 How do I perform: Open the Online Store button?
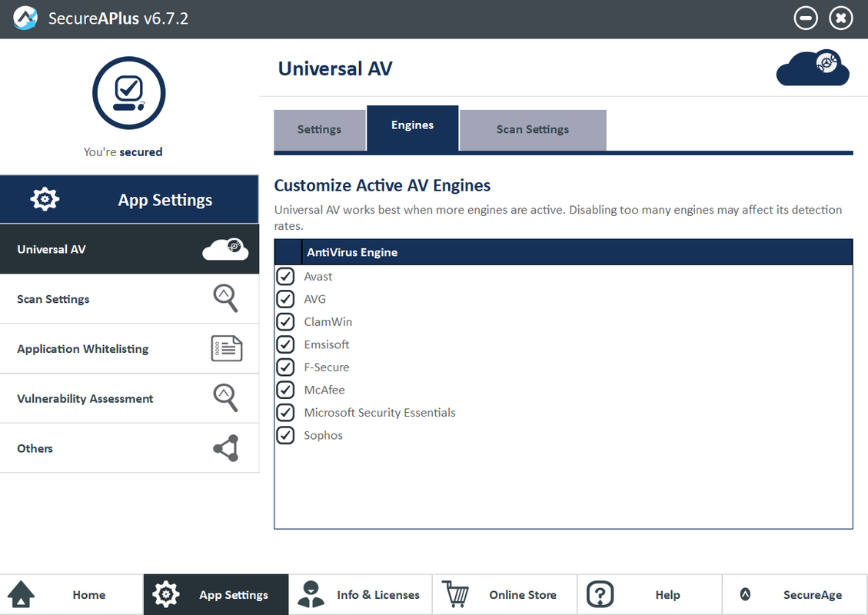click(x=505, y=594)
